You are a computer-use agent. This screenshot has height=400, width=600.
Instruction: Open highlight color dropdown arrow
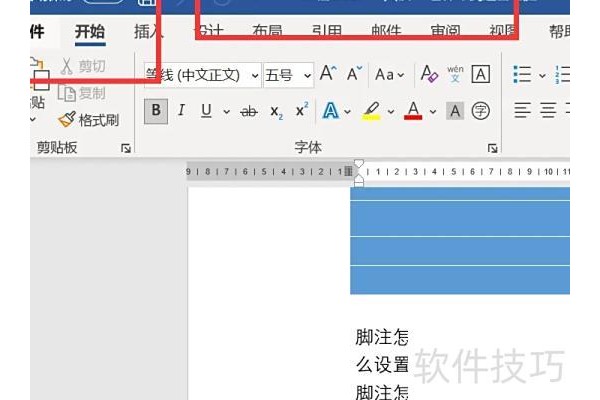(391, 112)
